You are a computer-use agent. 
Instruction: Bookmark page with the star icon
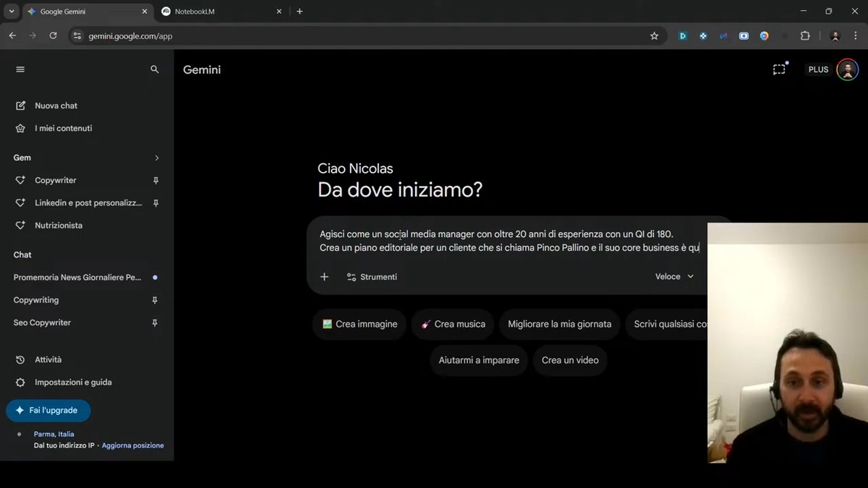pyautogui.click(x=654, y=35)
